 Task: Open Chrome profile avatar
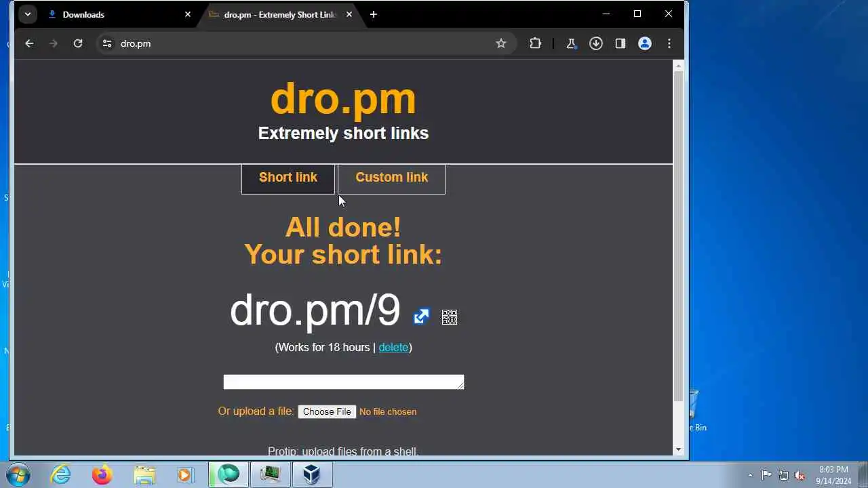[x=645, y=43]
